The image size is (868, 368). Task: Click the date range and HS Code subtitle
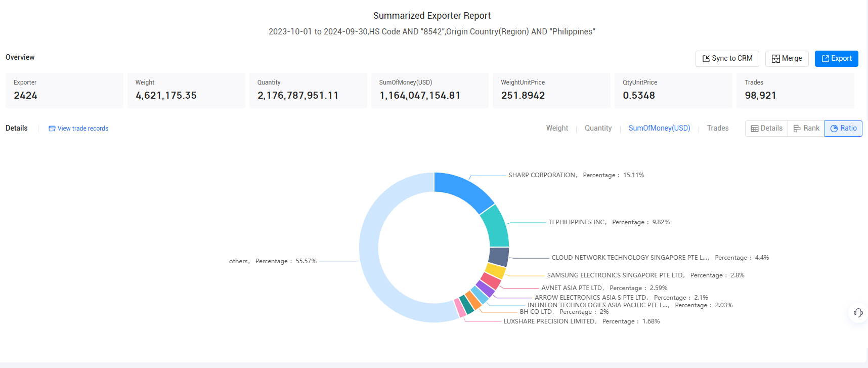(432, 31)
